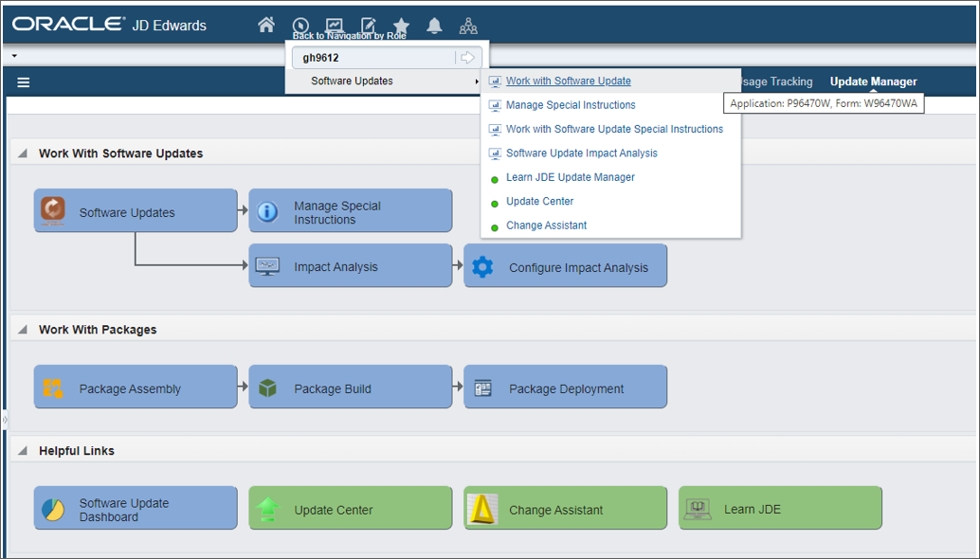Click icon beside Work with Software Update

(495, 81)
